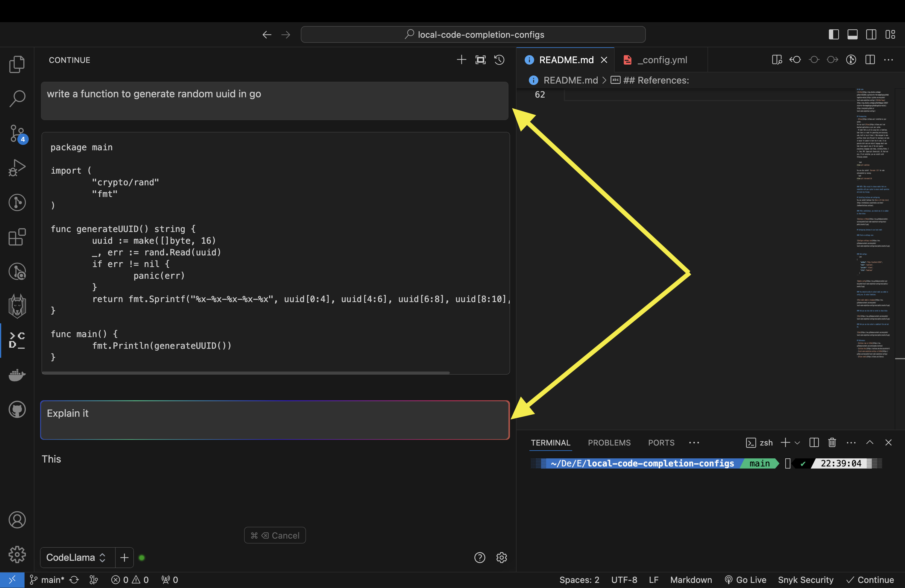
Task: Open the GitHub view icon
Action: coord(17,410)
